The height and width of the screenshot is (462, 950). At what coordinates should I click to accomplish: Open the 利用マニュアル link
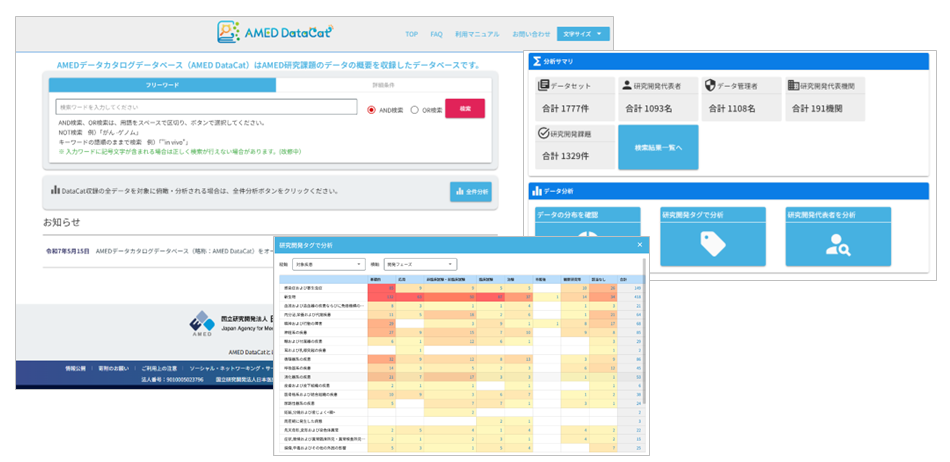(x=477, y=34)
